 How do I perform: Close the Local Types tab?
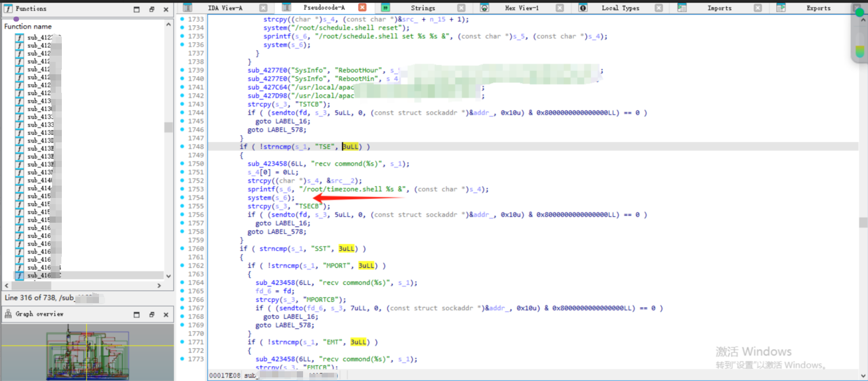pos(659,8)
